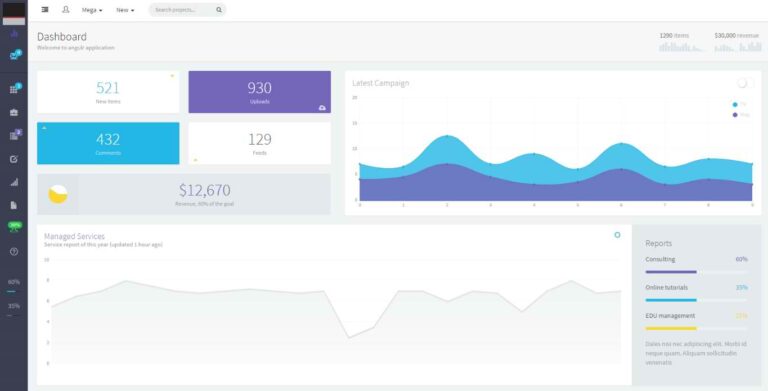Open the edit pencil icon in sidebar
This screenshot has width=768, height=391.
(14, 159)
